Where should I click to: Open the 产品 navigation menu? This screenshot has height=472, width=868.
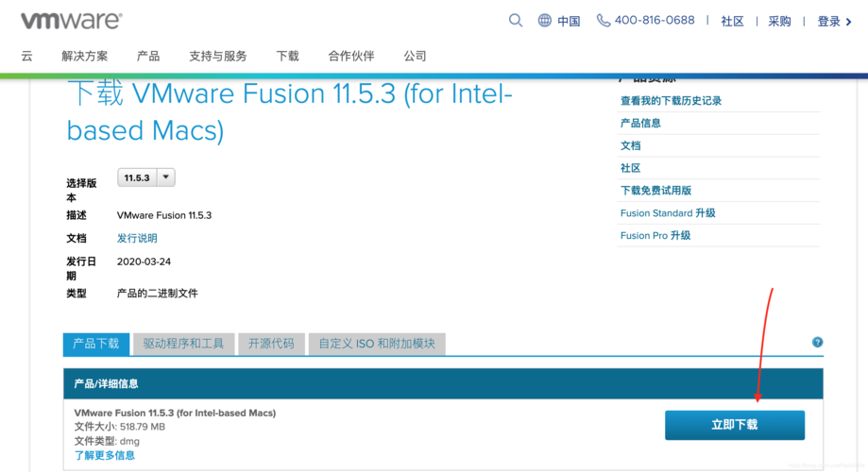coord(148,56)
